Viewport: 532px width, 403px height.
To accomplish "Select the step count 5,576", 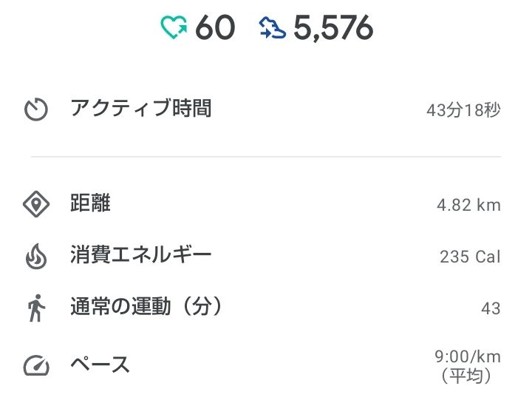I will [333, 28].
